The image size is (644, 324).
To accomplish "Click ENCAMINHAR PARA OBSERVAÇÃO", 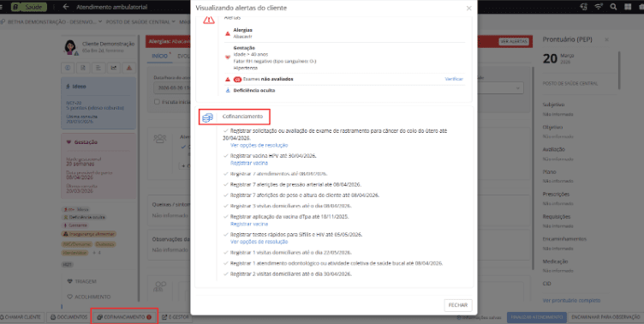I will coord(605,317).
